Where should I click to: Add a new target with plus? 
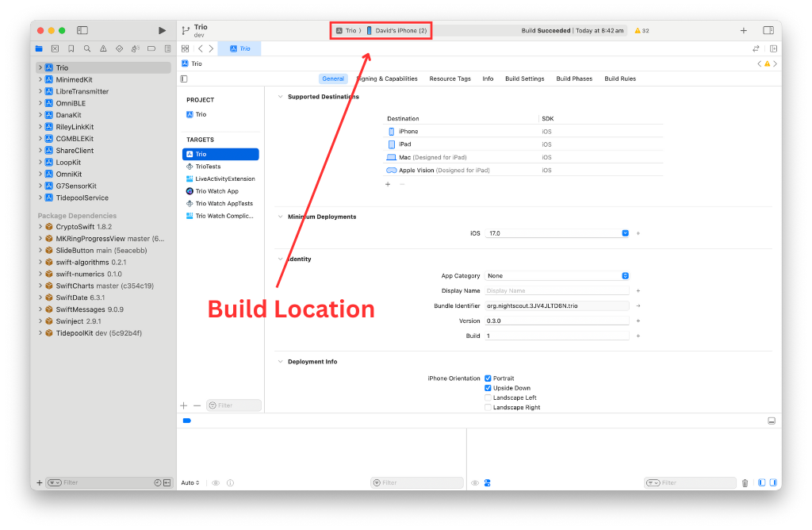pyautogui.click(x=183, y=405)
